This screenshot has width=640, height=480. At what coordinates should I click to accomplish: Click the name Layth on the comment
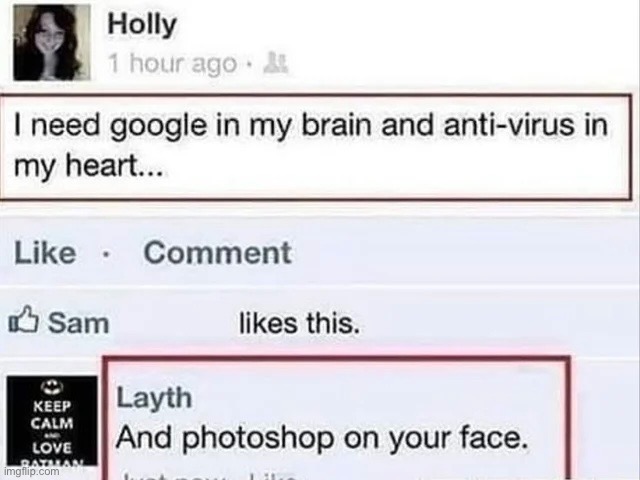point(154,397)
